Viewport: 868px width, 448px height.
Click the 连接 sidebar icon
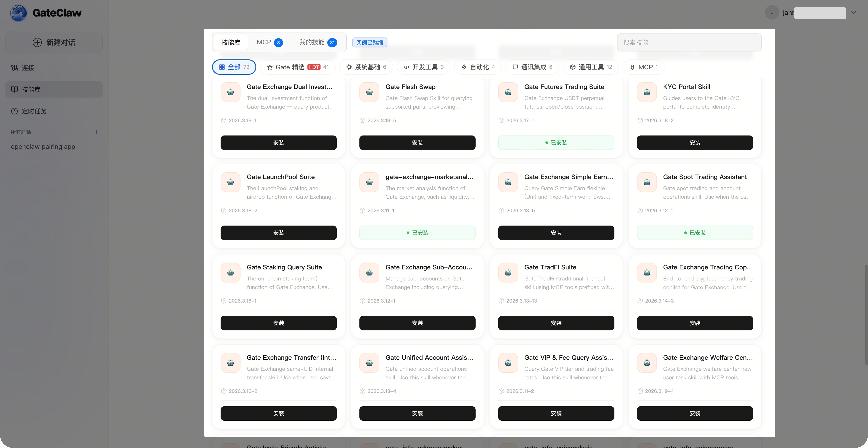(14, 68)
